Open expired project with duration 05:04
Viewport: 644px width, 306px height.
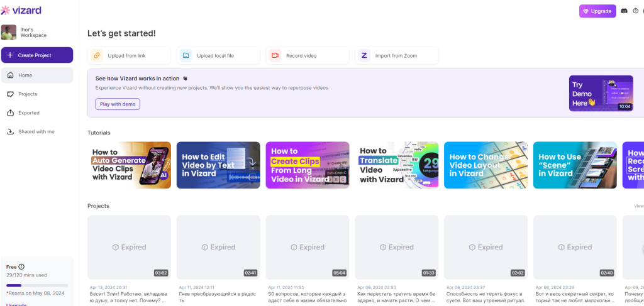(x=308, y=248)
